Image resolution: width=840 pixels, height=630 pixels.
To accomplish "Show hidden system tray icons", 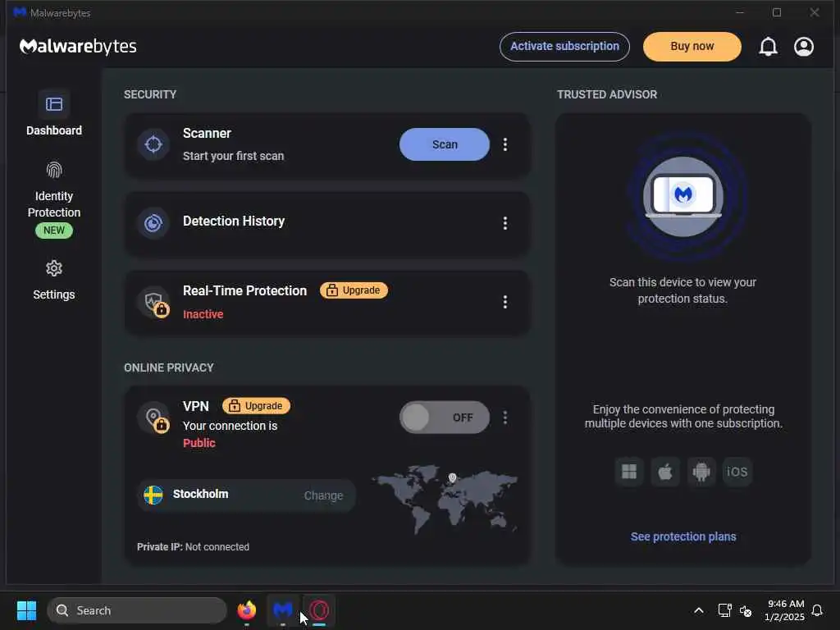I will click(x=699, y=610).
